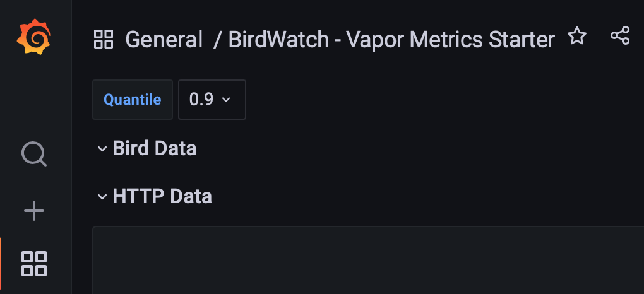Click the BirdWatch - Vapor Metrics Starter title
The width and height of the screenshot is (644, 294).
[391, 40]
